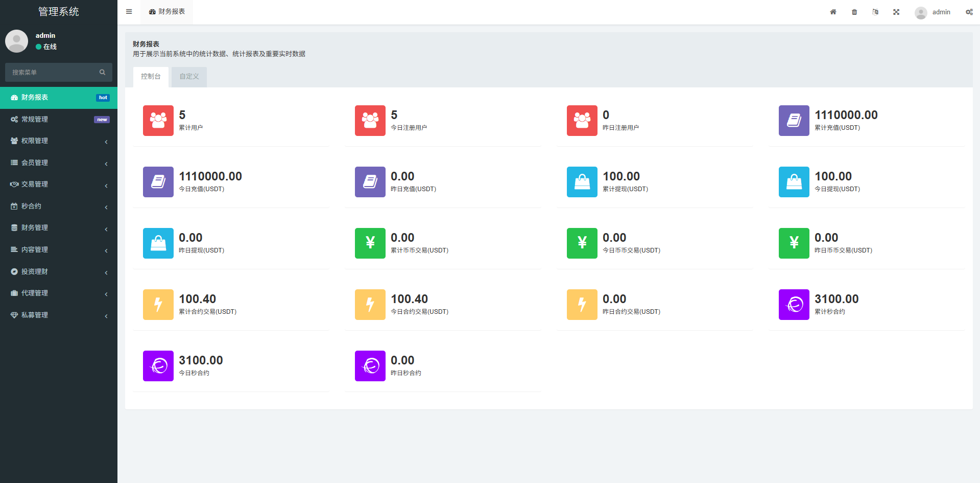
Task: Switch to the 自定义 tab
Action: (189, 77)
